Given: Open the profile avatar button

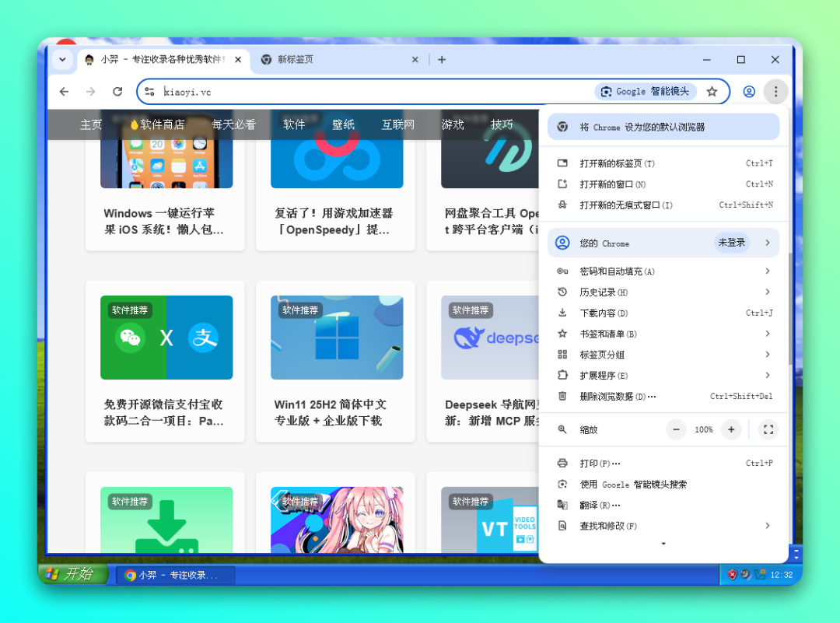Looking at the screenshot, I should (x=749, y=92).
